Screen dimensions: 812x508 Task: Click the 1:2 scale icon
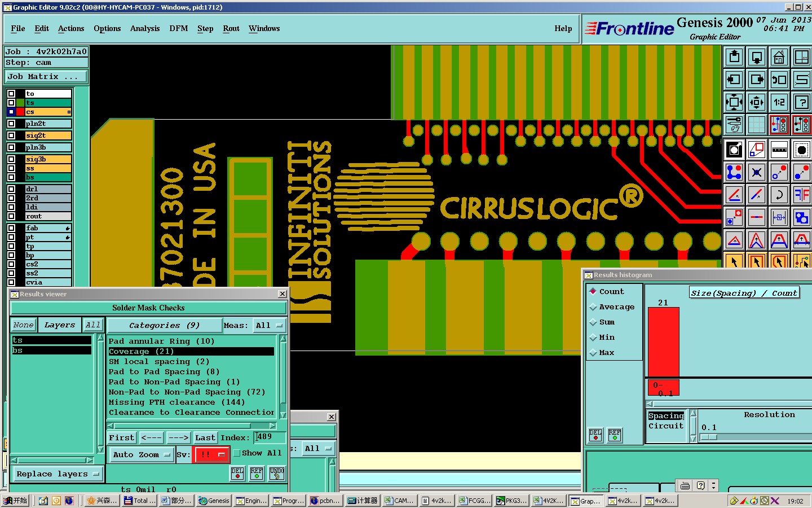point(779,102)
